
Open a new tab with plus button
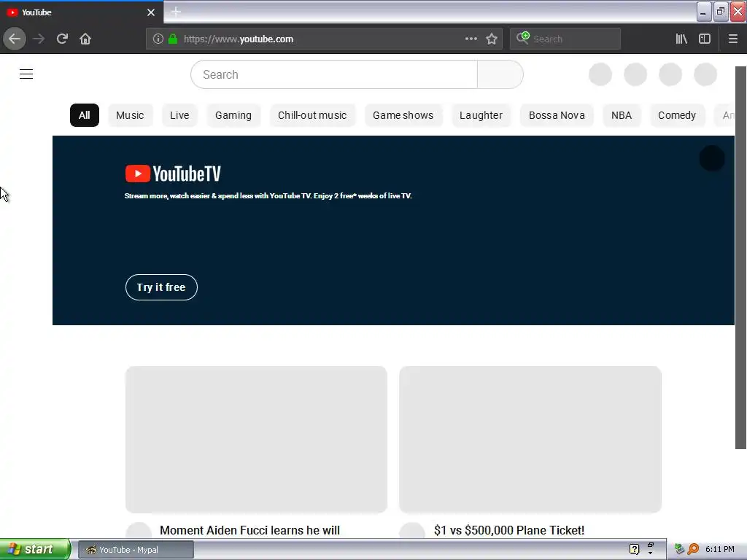click(176, 12)
